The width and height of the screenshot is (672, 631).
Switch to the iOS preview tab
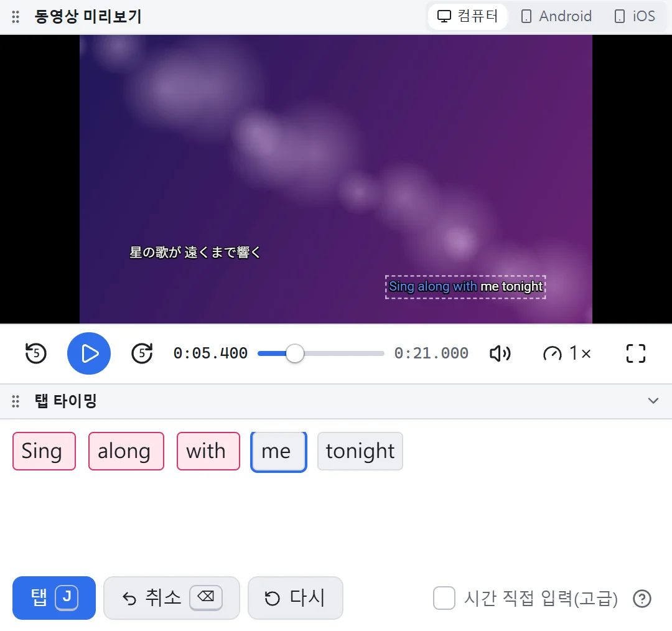coord(635,16)
